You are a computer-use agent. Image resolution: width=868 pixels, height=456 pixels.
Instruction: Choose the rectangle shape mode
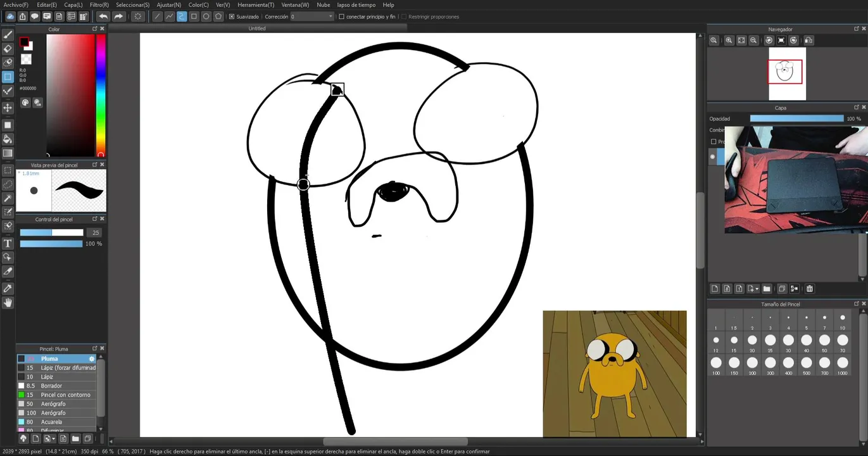(194, 16)
